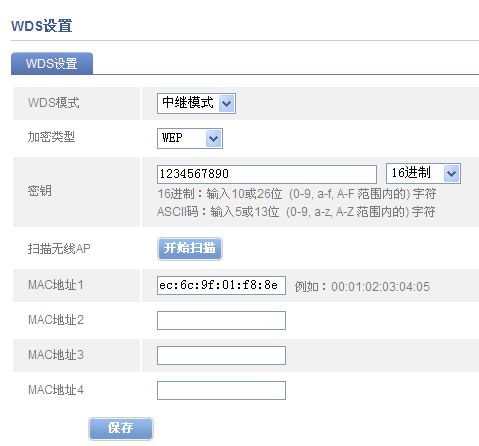Click the 加密类型 row label
The width and height of the screenshot is (479, 446).
tap(51, 137)
